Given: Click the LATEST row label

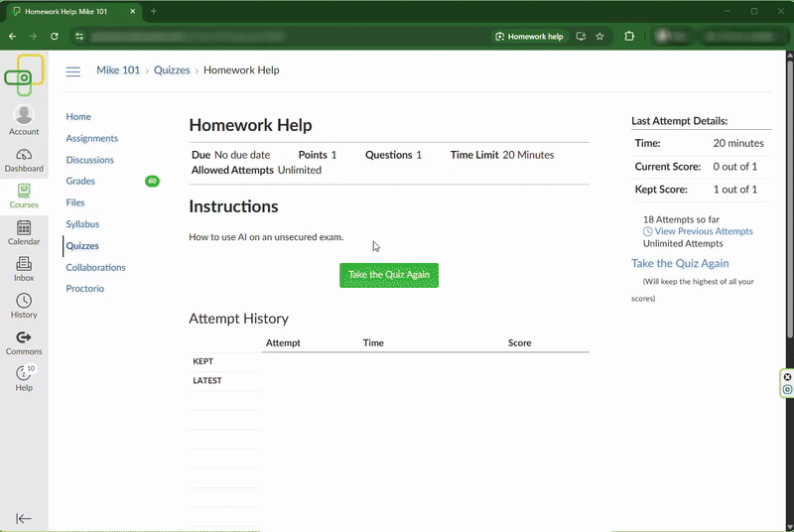Looking at the screenshot, I should [x=207, y=381].
